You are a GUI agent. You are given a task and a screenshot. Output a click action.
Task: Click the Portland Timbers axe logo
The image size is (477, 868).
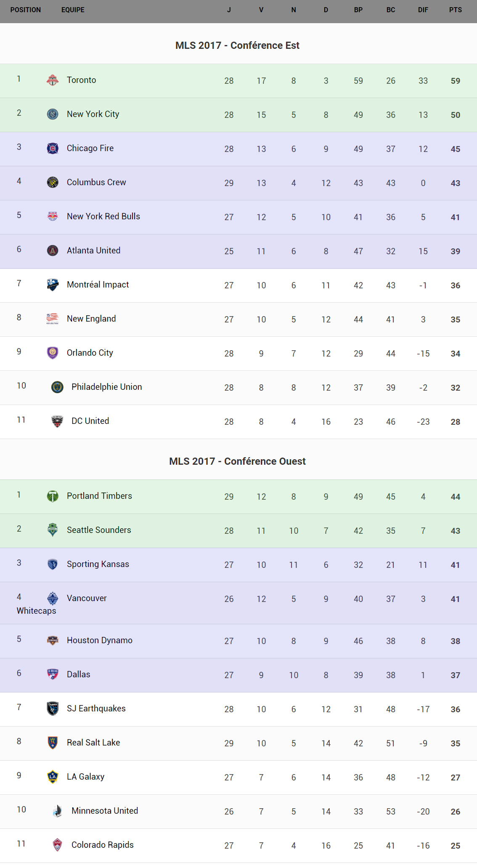pos(53,496)
